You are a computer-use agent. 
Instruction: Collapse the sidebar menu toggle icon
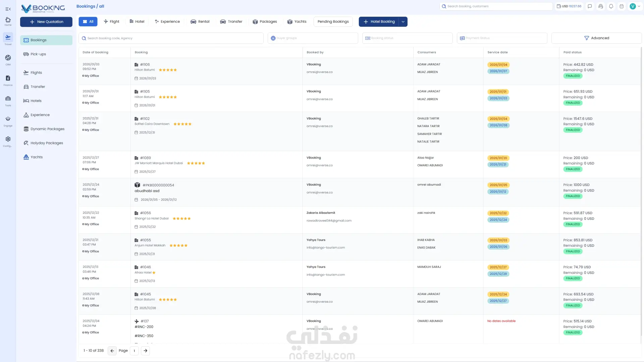coord(8,9)
